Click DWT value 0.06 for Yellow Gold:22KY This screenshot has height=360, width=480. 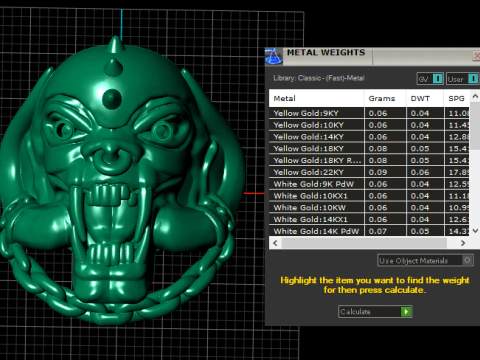click(420, 172)
